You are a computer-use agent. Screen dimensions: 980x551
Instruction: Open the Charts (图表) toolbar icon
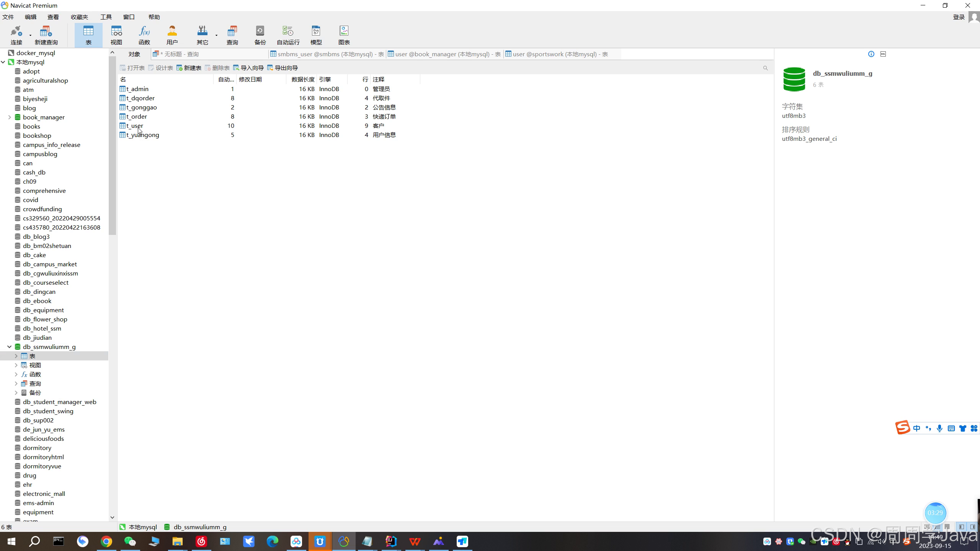[x=344, y=35]
